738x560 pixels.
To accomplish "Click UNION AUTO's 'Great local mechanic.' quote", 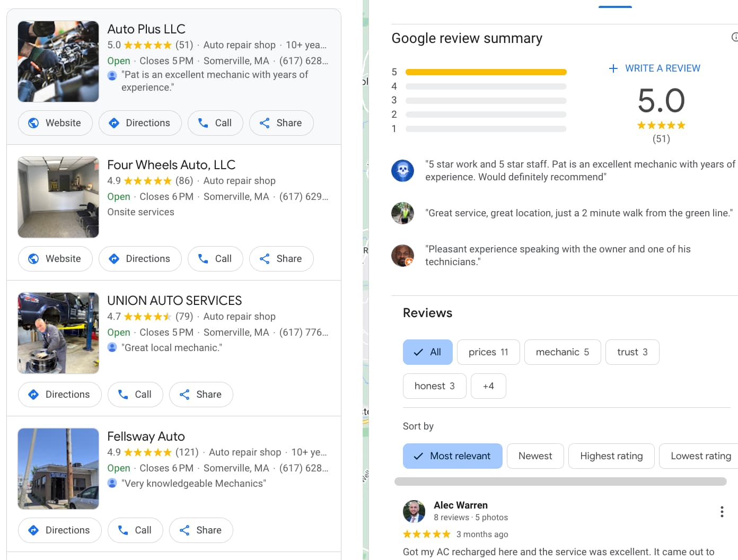I will coord(172,348).
